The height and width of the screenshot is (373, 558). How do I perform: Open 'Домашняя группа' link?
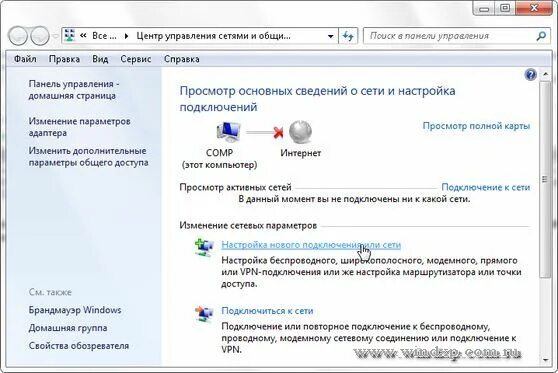coord(68,328)
